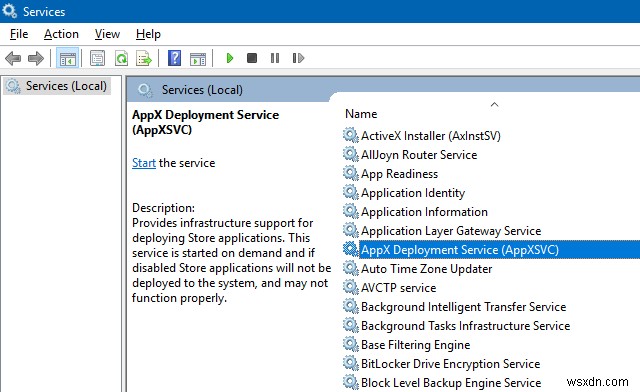Click gear icon beside BitLocker Drive Encryption Service

click(351, 363)
